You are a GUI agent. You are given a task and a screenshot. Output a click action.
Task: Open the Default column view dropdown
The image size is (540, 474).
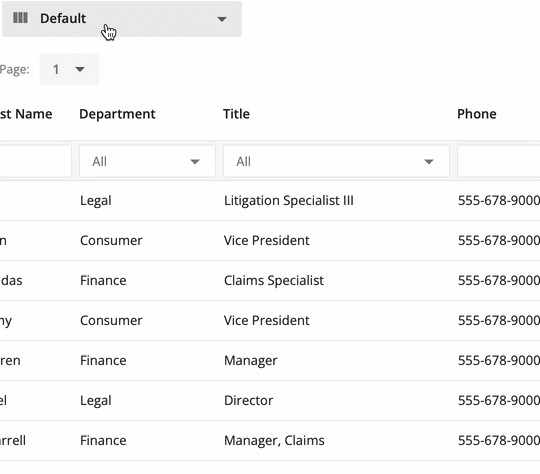click(122, 19)
